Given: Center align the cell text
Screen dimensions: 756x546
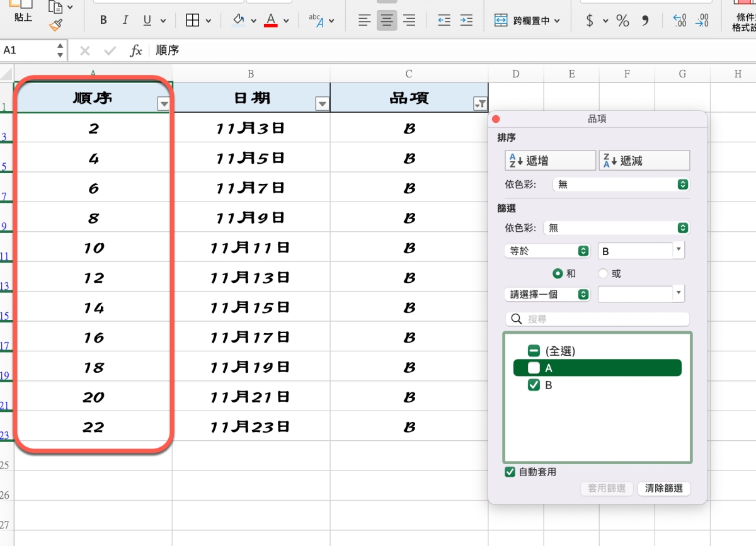Looking at the screenshot, I should pyautogui.click(x=387, y=21).
